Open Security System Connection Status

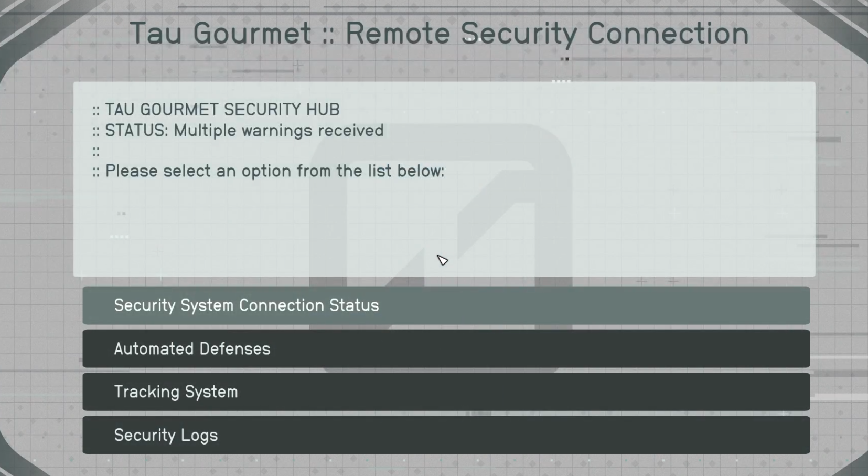click(x=446, y=305)
